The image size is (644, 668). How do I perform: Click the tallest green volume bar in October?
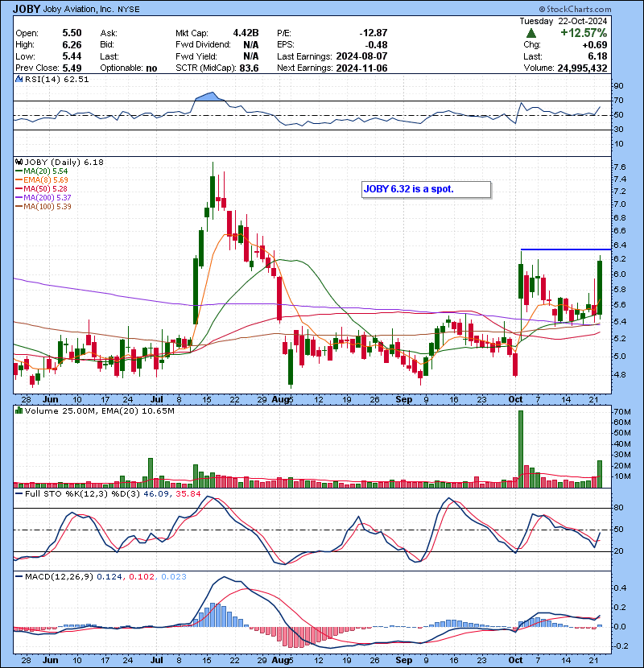pos(520,449)
